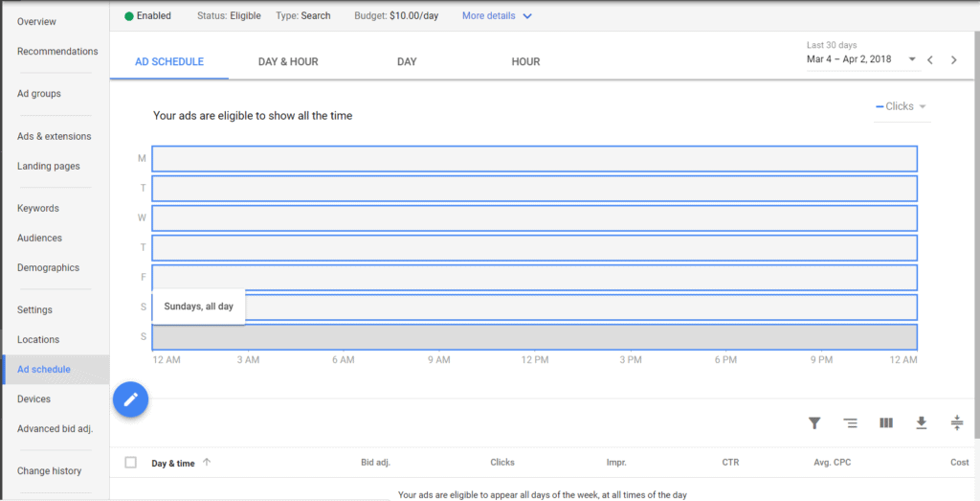This screenshot has height=501, width=980.
Task: Open the columns icon
Action: (x=886, y=423)
